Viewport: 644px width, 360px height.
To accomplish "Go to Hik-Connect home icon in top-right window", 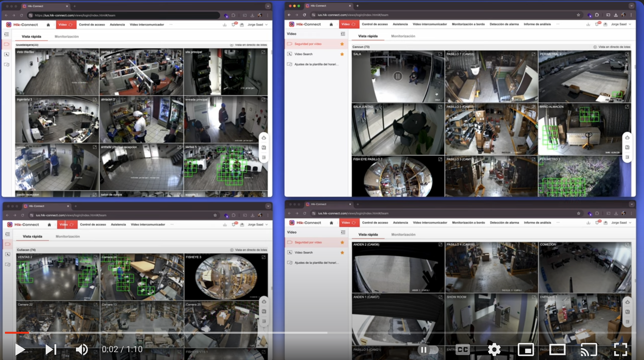I will click(x=331, y=24).
